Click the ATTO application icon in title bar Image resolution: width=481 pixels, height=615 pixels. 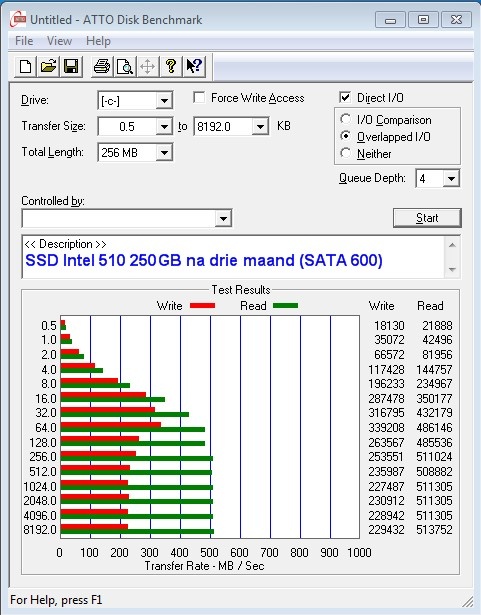click(18, 19)
